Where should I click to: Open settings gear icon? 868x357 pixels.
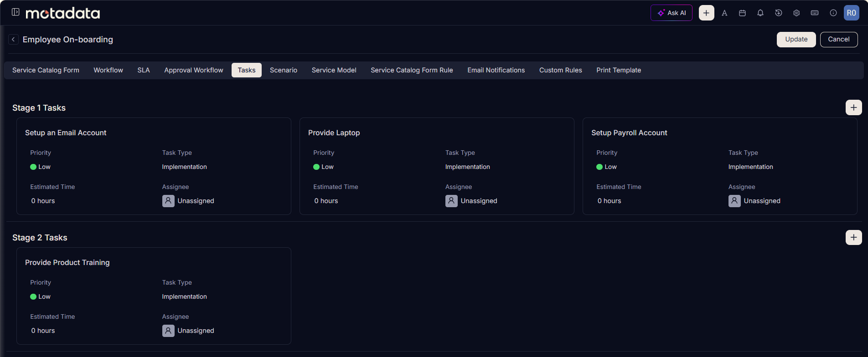796,13
